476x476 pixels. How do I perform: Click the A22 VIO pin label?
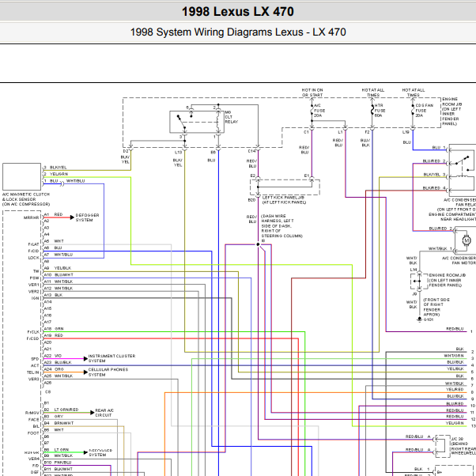pos(53,356)
